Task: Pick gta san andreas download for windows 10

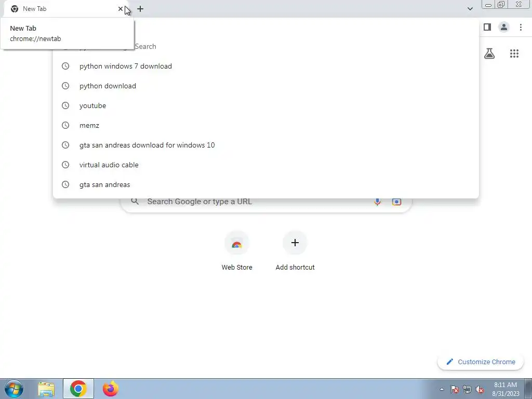Action: [265, 145]
